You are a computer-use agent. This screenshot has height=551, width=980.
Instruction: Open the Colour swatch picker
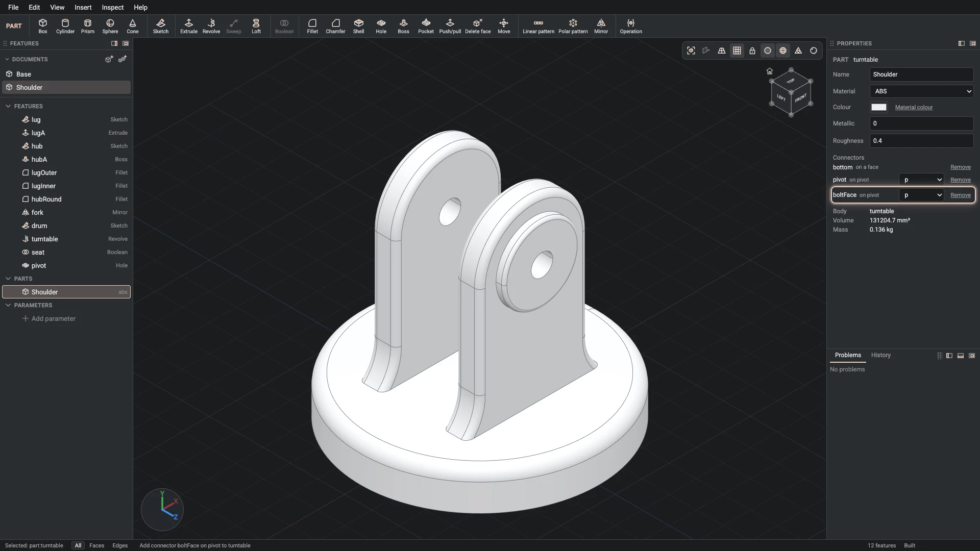pos(878,107)
